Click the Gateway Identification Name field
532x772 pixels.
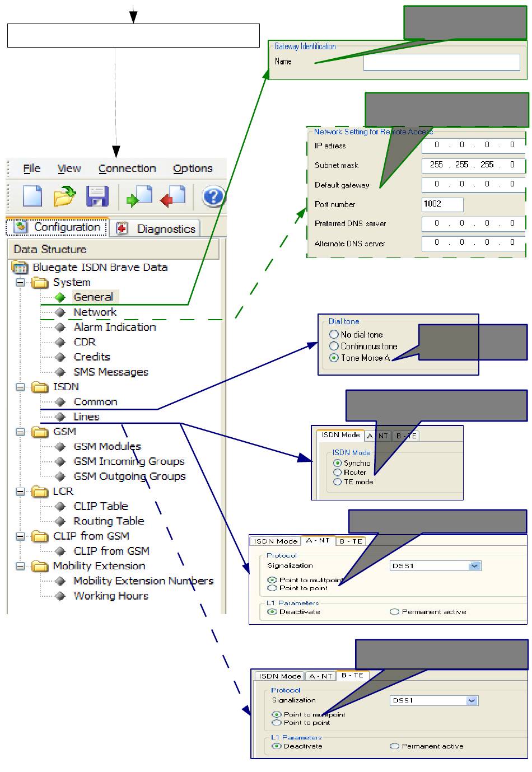tap(441, 62)
